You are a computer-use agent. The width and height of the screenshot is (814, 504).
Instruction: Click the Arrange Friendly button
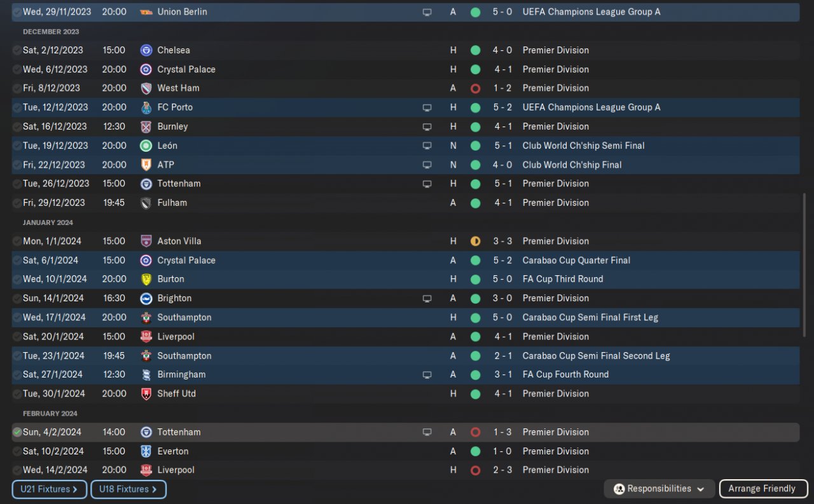coord(761,489)
